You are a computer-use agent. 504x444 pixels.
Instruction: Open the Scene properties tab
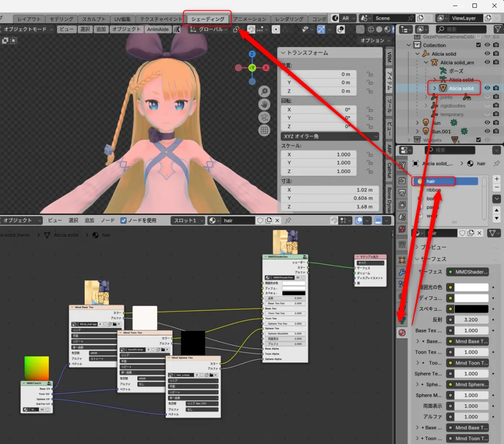click(x=402, y=217)
